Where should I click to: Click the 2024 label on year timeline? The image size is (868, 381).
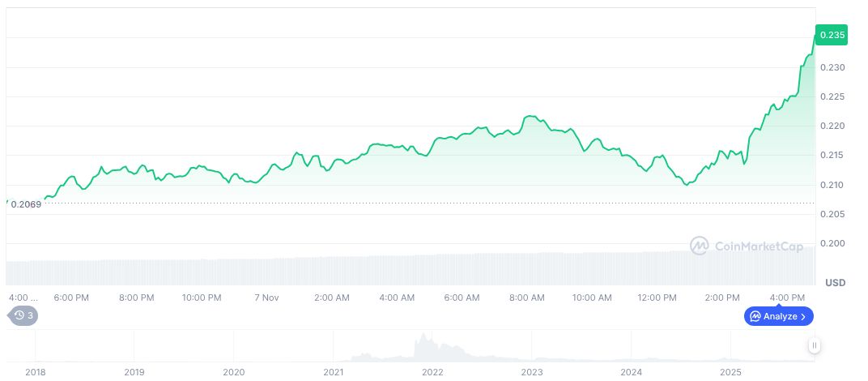tap(631, 372)
